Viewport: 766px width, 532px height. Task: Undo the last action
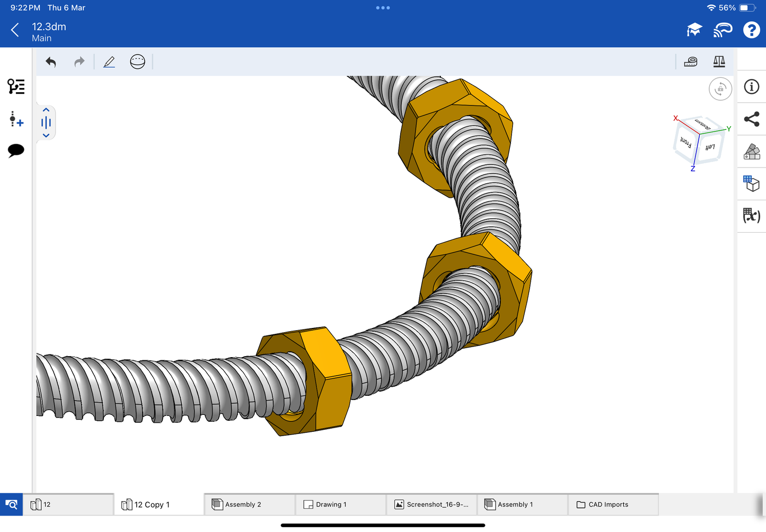[51, 62]
